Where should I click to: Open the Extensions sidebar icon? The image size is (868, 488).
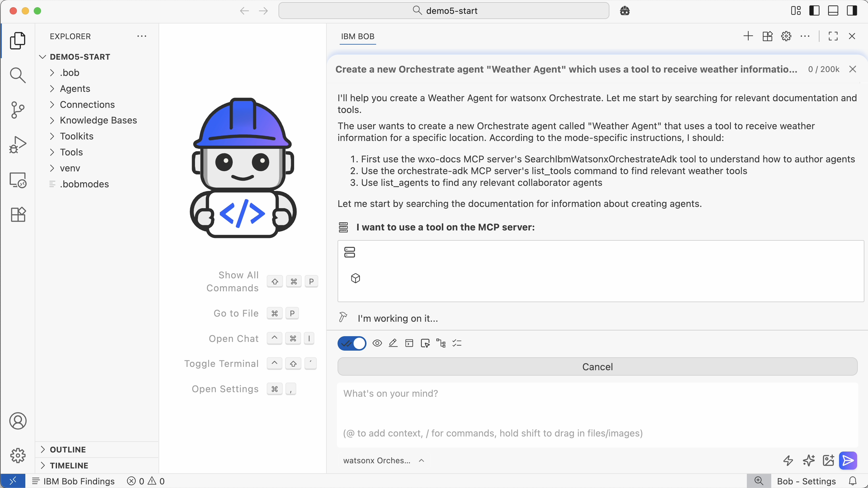(17, 214)
